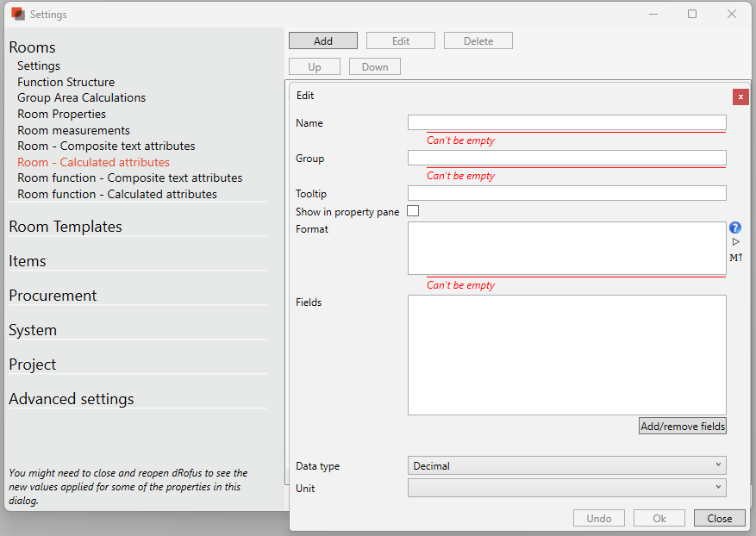Click the dRofus app icon in title bar
This screenshot has width=756, height=536.
[x=17, y=14]
